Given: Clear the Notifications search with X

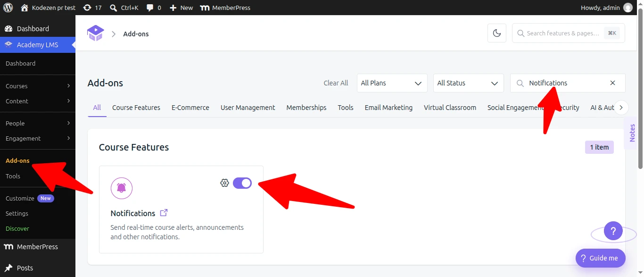Looking at the screenshot, I should (x=613, y=83).
